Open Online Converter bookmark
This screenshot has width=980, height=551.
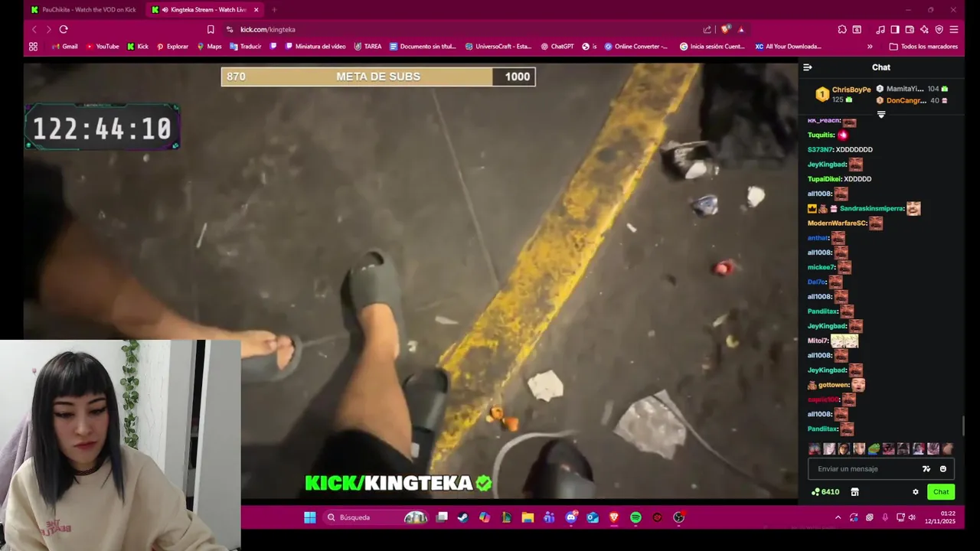tap(635, 46)
